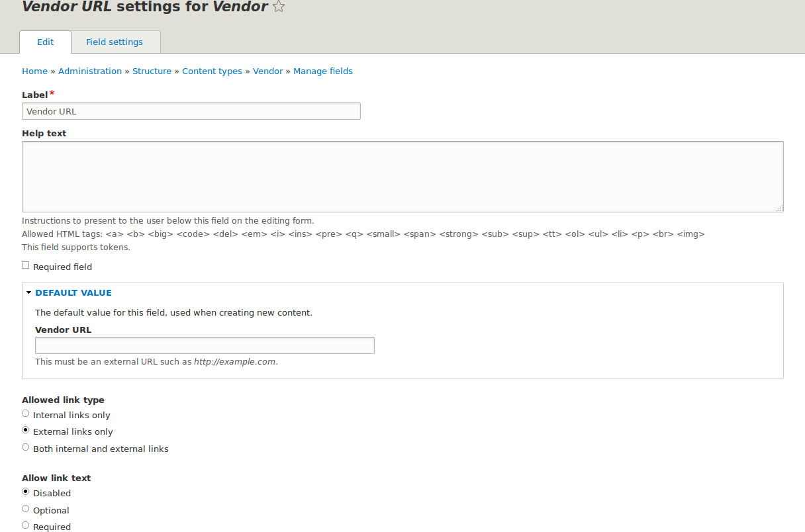Select External links only

tap(25, 429)
